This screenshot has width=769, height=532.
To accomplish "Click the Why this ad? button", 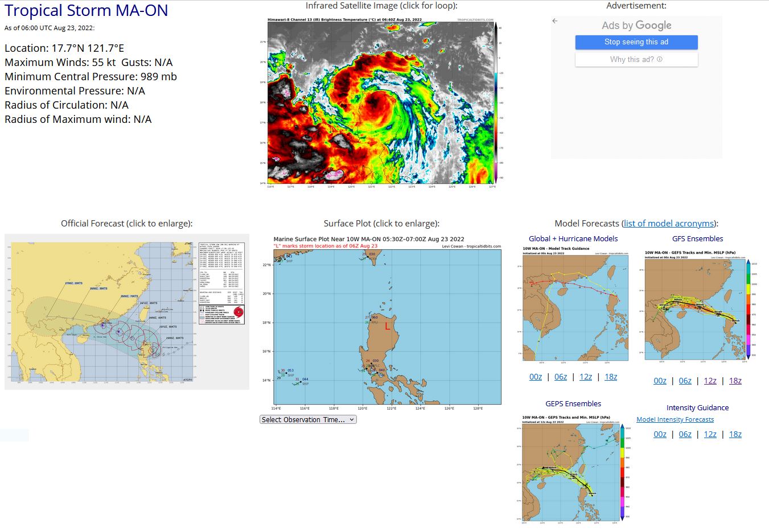I will coord(636,59).
